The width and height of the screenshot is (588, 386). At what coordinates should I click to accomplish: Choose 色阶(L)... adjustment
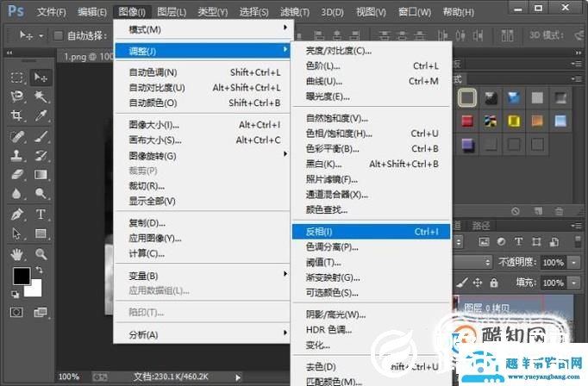371,65
